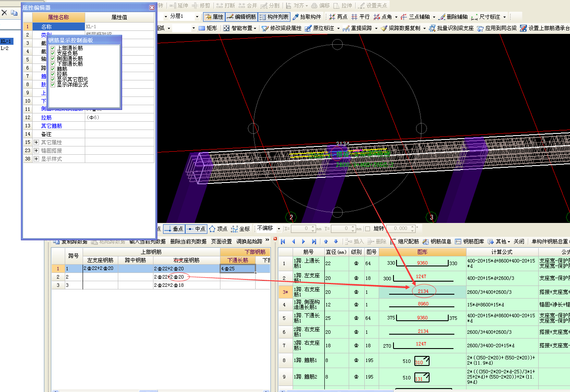Click the 其它箍筋 property link
This screenshot has height=392, width=570.
[x=51, y=126]
